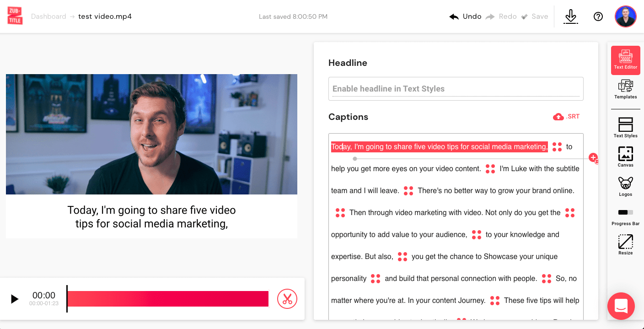Click the 00:00 current time display
The width and height of the screenshot is (644, 329).
[44, 296]
